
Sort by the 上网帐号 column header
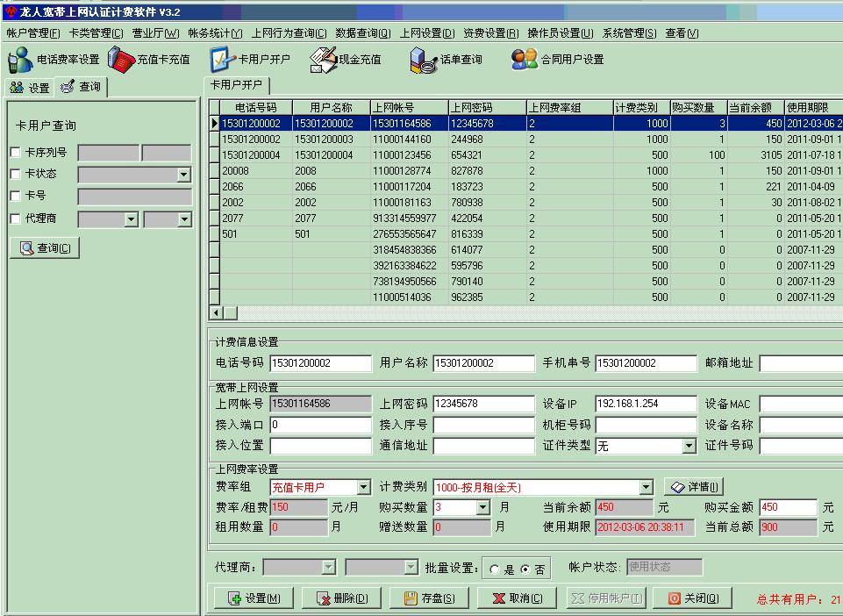(409, 107)
